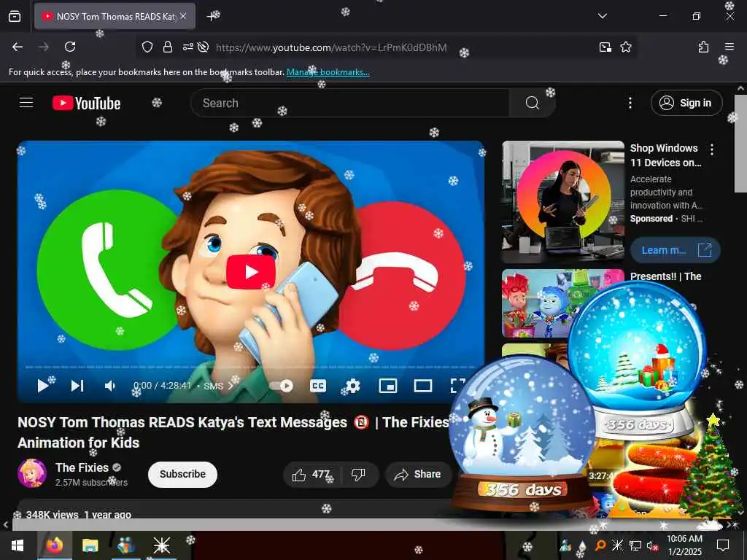This screenshot has height=560, width=747.
Task: Focus the youtube.com URL address field
Action: tap(331, 47)
